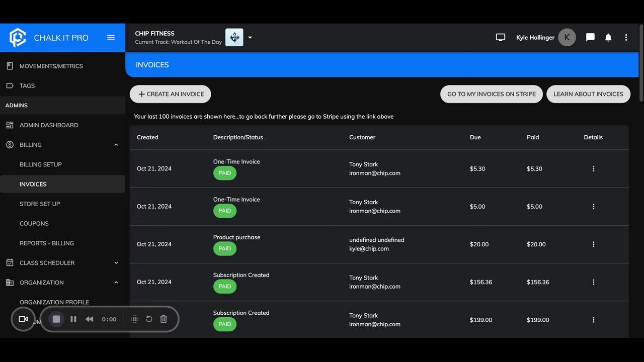Delete the recording with trash icon
The height and width of the screenshot is (362, 644).
(164, 319)
